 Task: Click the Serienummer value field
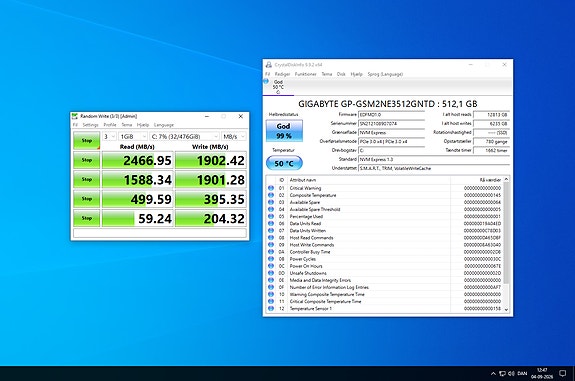391,124
